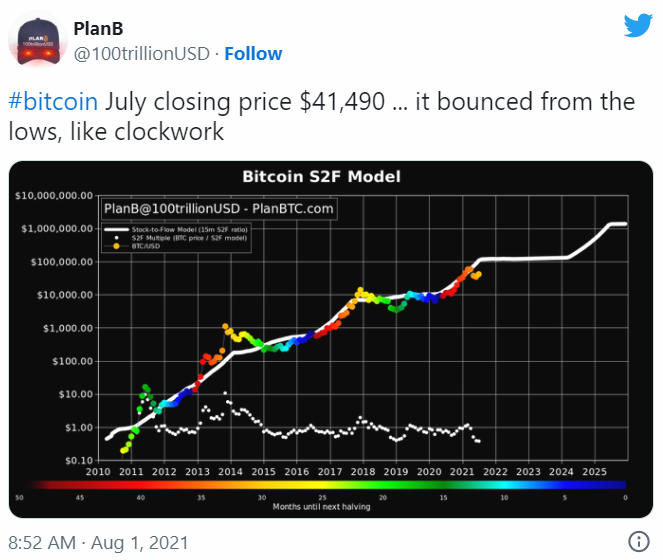Viewport: 663px width, 560px height.
Task: Click the 8:52 AM Aug 1, 2021 timestamp
Action: pyautogui.click(x=98, y=542)
